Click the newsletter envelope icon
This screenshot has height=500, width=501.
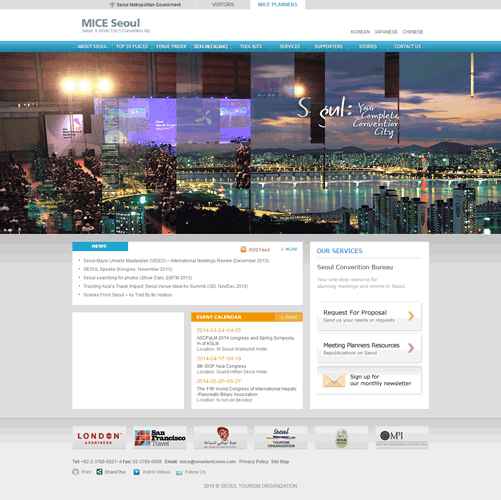(x=334, y=380)
